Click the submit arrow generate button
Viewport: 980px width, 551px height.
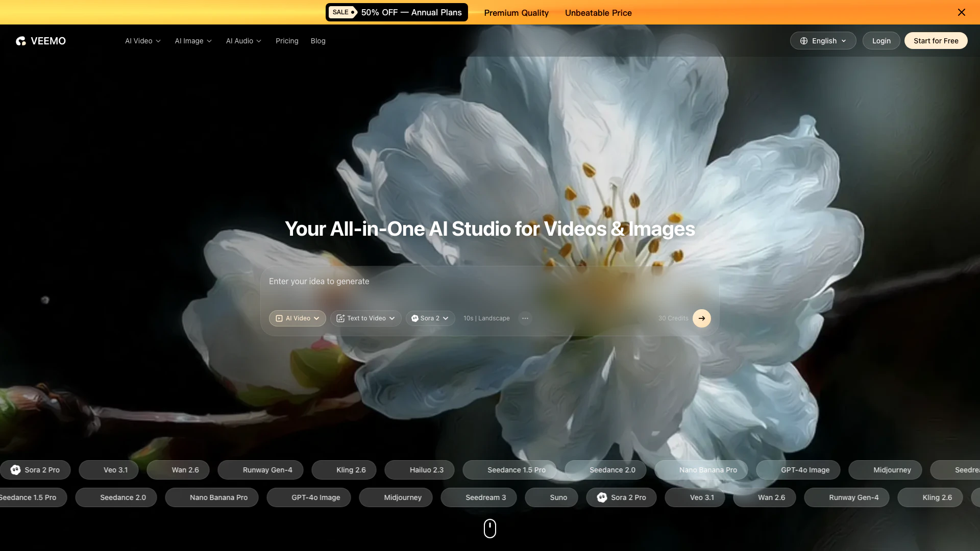(701, 318)
